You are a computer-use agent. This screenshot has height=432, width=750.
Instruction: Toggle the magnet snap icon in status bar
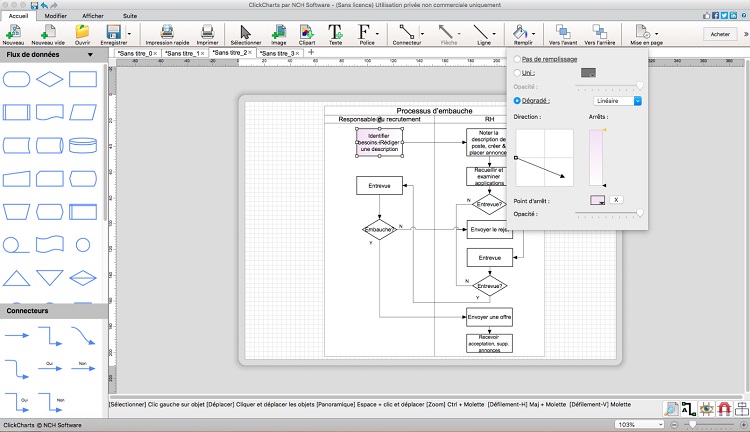pos(723,407)
